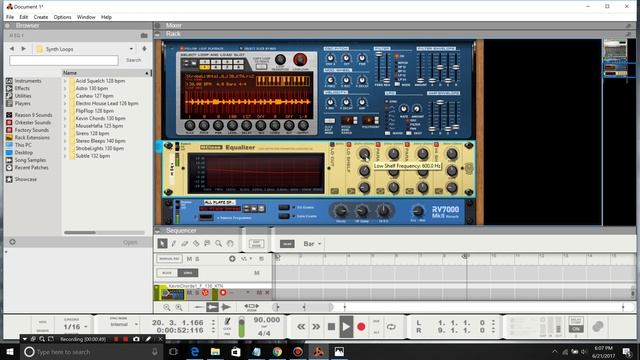Click the folder icon in Browser header
This screenshot has width=640, height=360.
click(144, 36)
